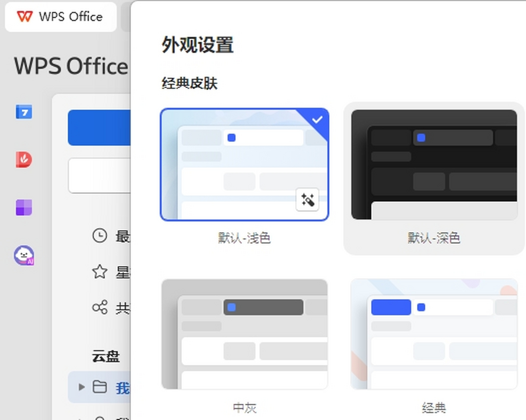Switch to the WPS Office tab
This screenshot has width=526, height=420.
coord(60,17)
